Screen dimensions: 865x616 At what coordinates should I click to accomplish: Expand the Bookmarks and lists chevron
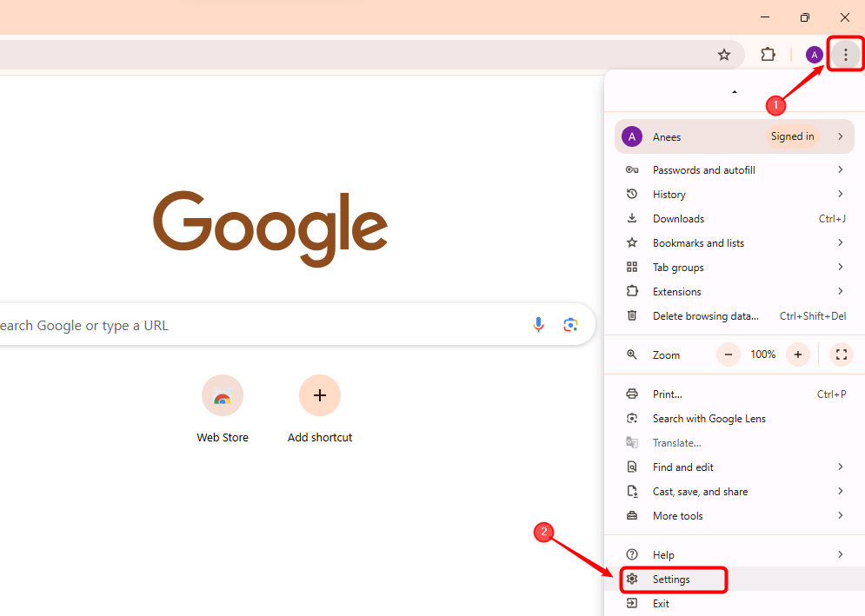click(x=840, y=242)
